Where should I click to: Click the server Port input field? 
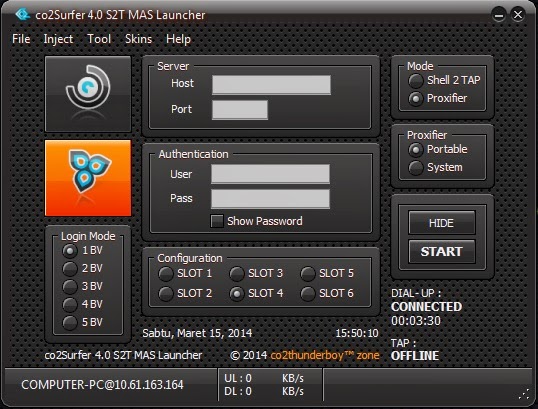click(240, 110)
